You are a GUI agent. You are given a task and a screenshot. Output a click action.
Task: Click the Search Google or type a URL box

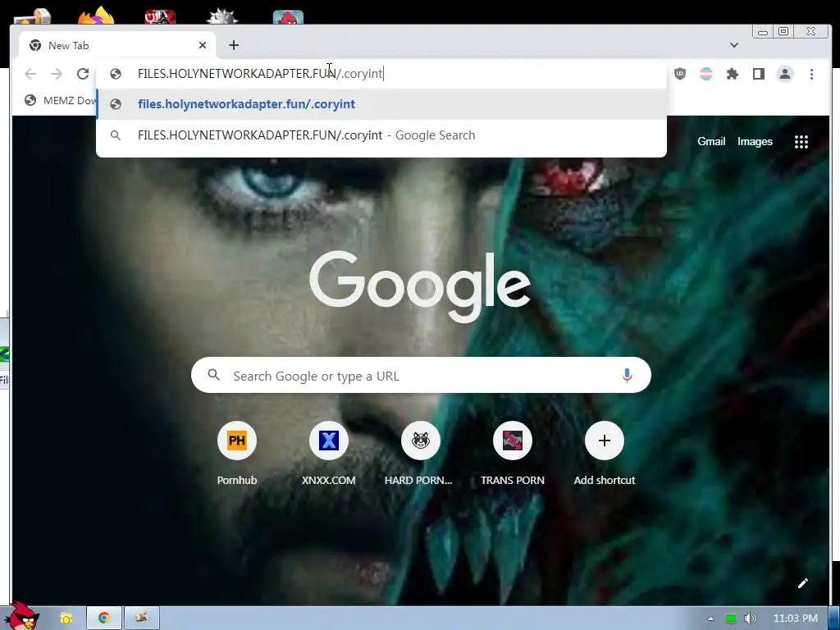421,376
